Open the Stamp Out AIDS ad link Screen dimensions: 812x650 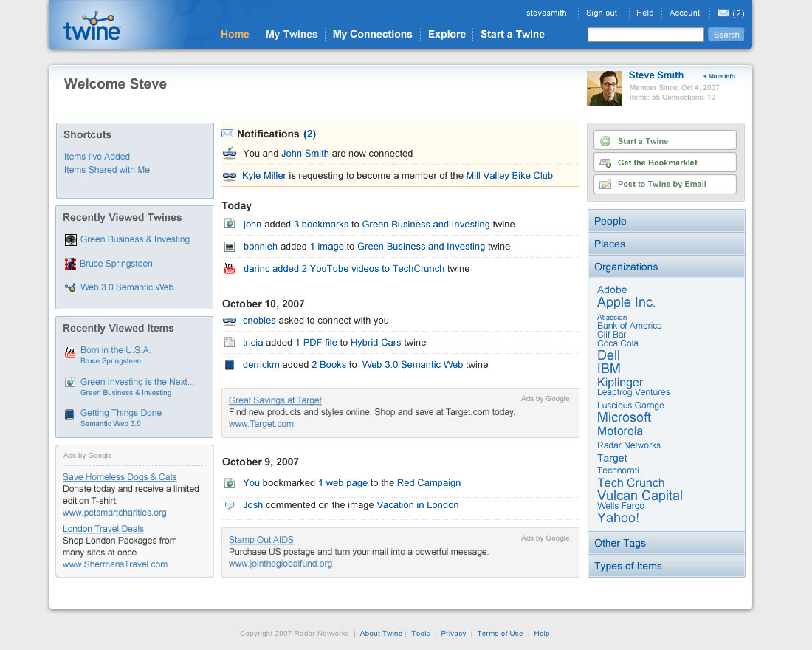[261, 540]
